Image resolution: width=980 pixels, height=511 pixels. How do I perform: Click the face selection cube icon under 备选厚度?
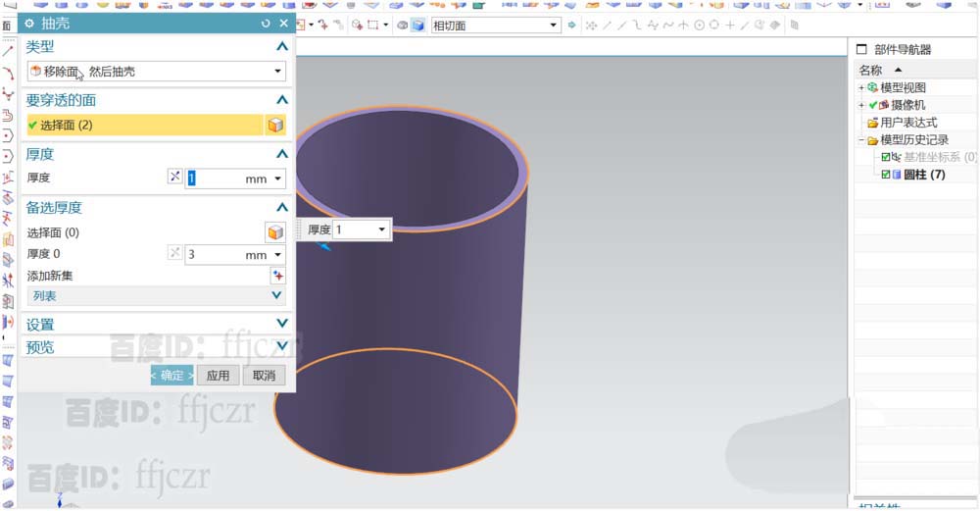point(275,232)
